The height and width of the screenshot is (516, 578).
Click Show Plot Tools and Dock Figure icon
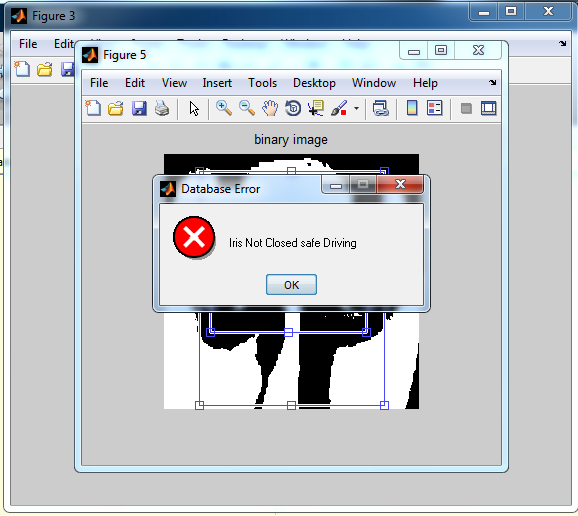pos(488,108)
